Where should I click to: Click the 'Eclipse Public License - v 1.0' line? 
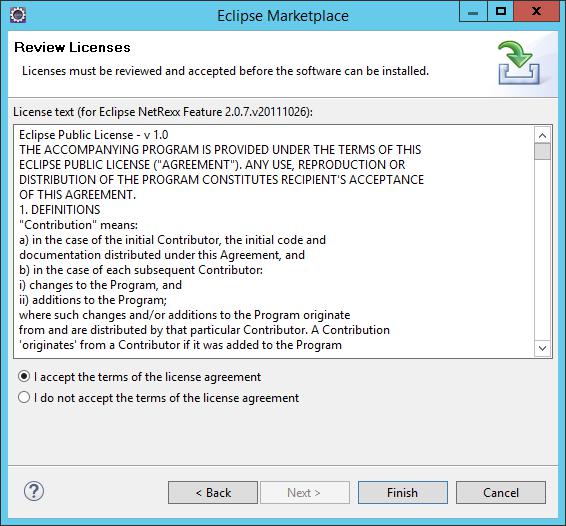(93, 135)
